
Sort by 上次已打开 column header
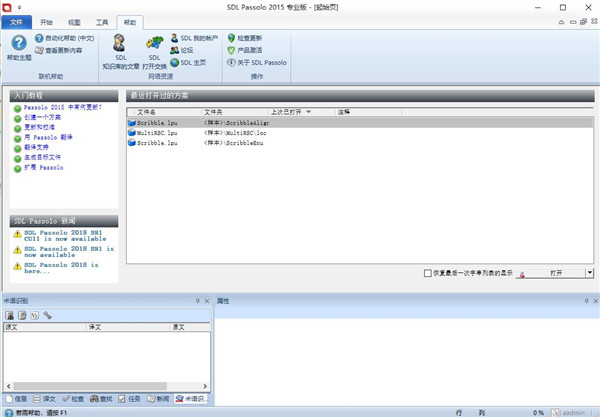click(302, 112)
